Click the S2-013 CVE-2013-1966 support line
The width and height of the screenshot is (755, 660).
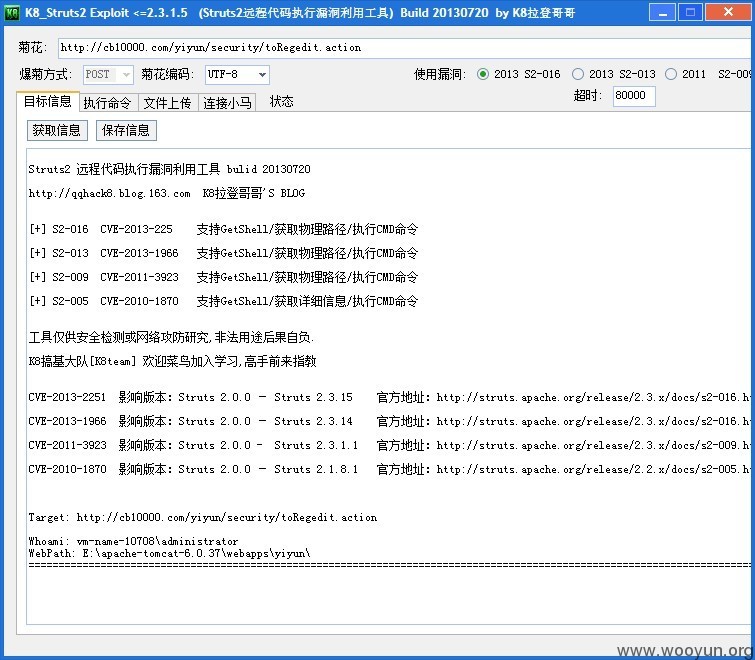click(x=223, y=253)
